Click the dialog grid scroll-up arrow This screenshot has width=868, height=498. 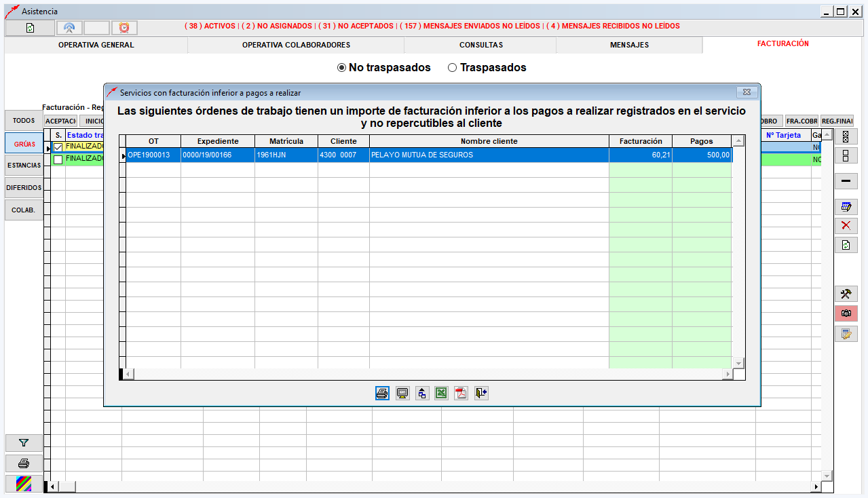click(x=738, y=140)
